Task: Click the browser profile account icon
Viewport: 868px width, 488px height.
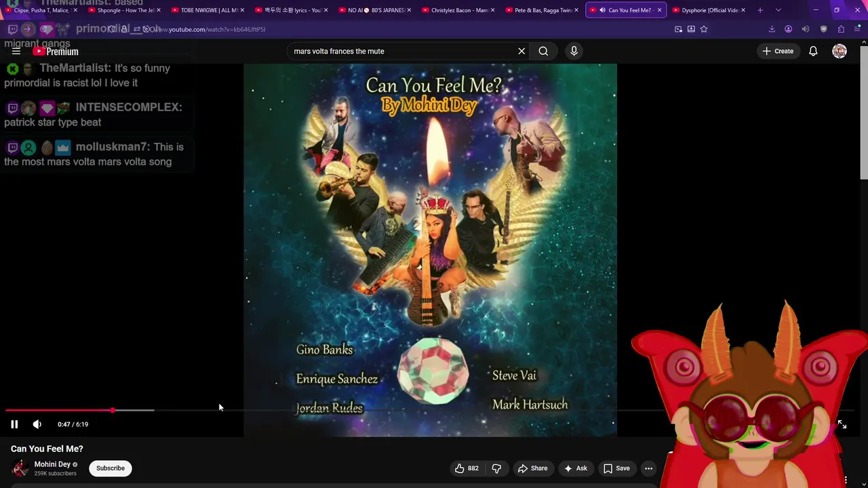Action: pyautogui.click(x=788, y=29)
